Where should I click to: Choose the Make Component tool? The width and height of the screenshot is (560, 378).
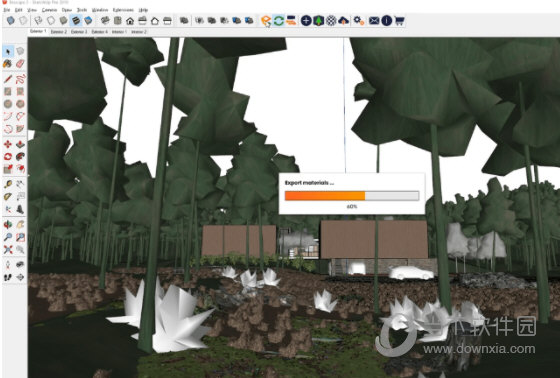20,51
